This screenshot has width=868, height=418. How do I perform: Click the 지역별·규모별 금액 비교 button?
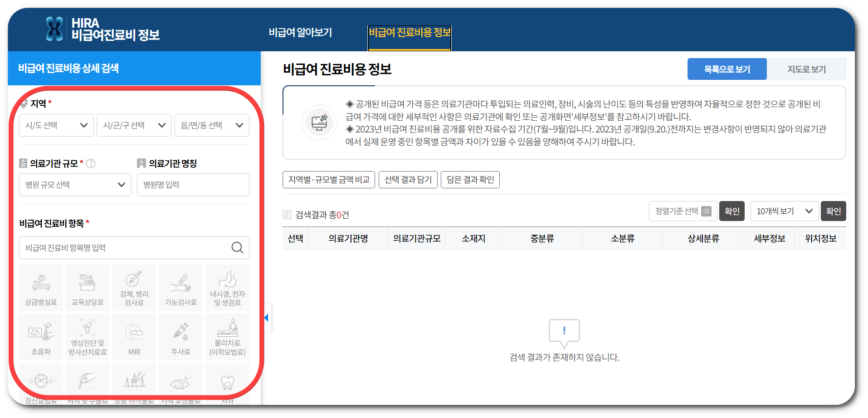tap(328, 179)
